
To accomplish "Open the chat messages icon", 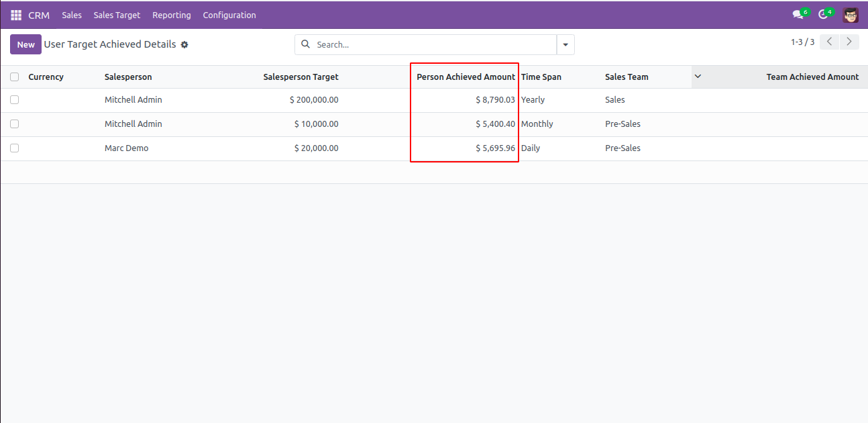I will (x=798, y=15).
